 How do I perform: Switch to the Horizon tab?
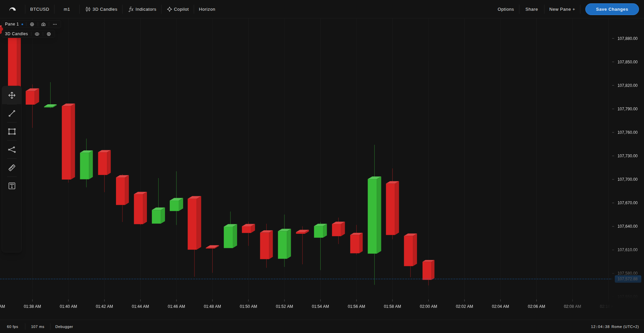[x=207, y=9]
